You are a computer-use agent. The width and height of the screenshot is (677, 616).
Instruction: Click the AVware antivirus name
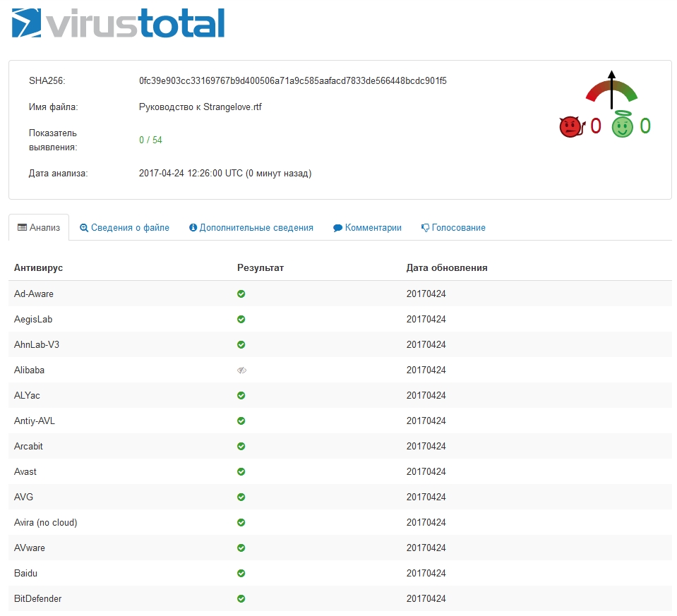(x=30, y=548)
